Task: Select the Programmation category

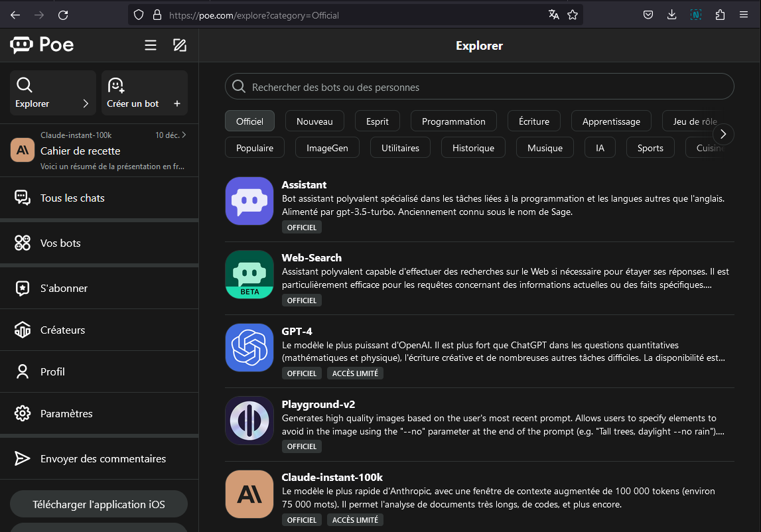Action: click(453, 121)
